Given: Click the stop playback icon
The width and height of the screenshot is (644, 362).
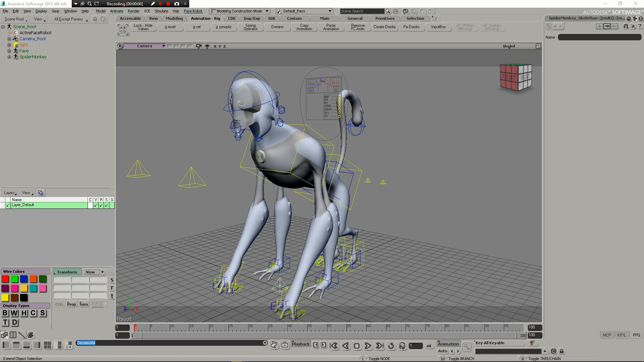Looking at the screenshot, I should 357,346.
